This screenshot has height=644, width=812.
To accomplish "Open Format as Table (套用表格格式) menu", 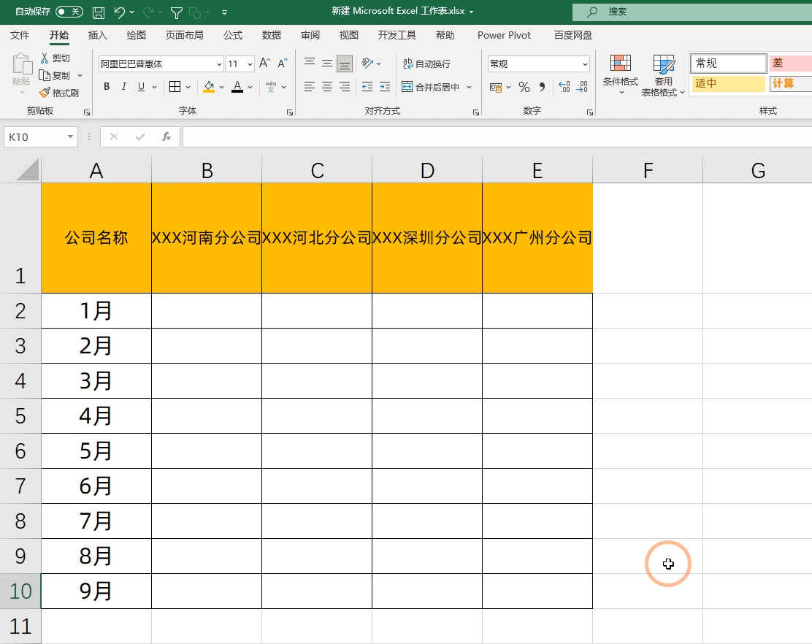I will coord(663,75).
